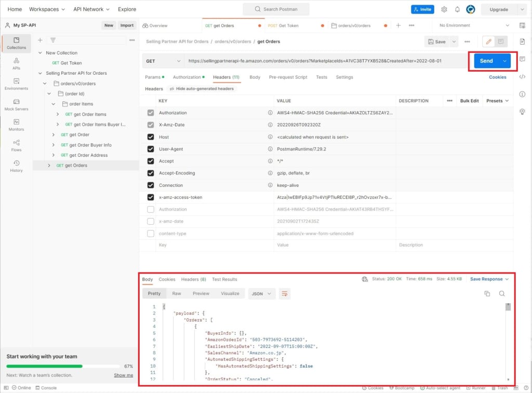Click the team onboarding progress bar
532x393 pixels.
tap(63, 366)
